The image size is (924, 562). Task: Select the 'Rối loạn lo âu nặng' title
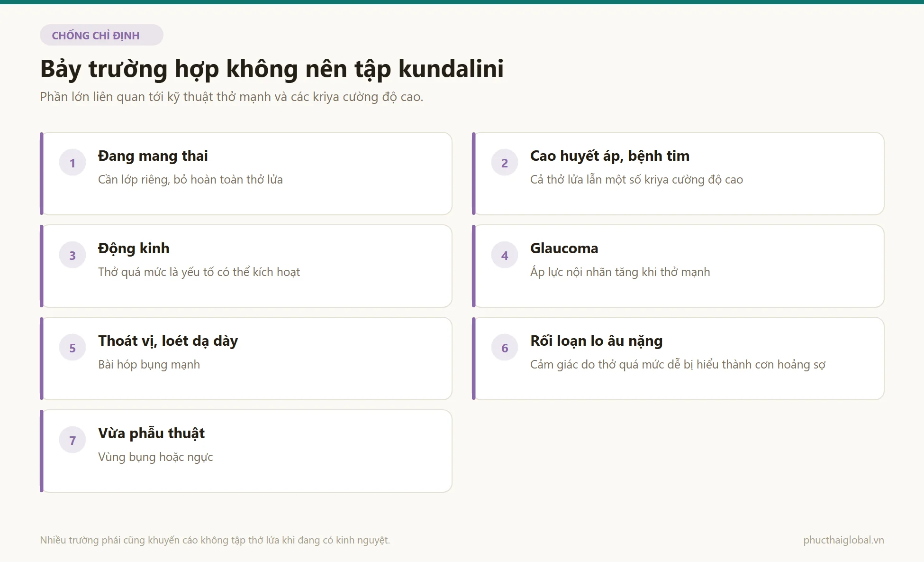pos(596,341)
